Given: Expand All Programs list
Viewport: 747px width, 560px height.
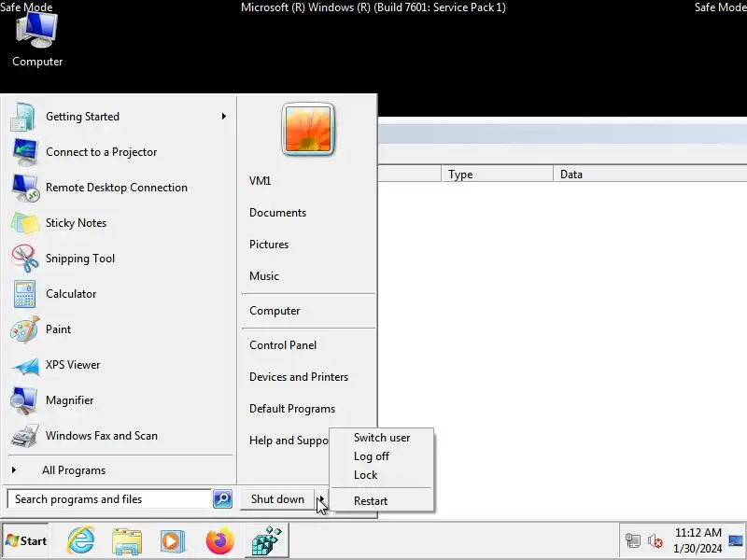Looking at the screenshot, I should click(74, 470).
